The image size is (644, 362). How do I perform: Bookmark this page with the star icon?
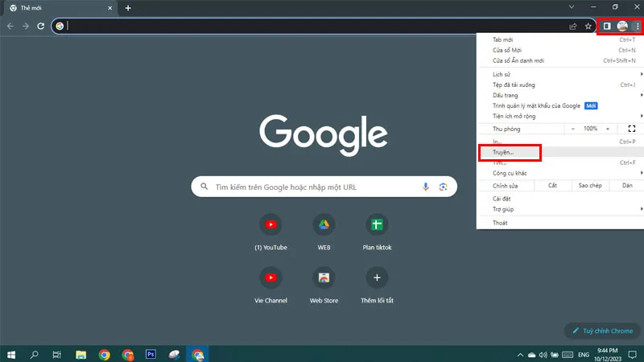(588, 26)
